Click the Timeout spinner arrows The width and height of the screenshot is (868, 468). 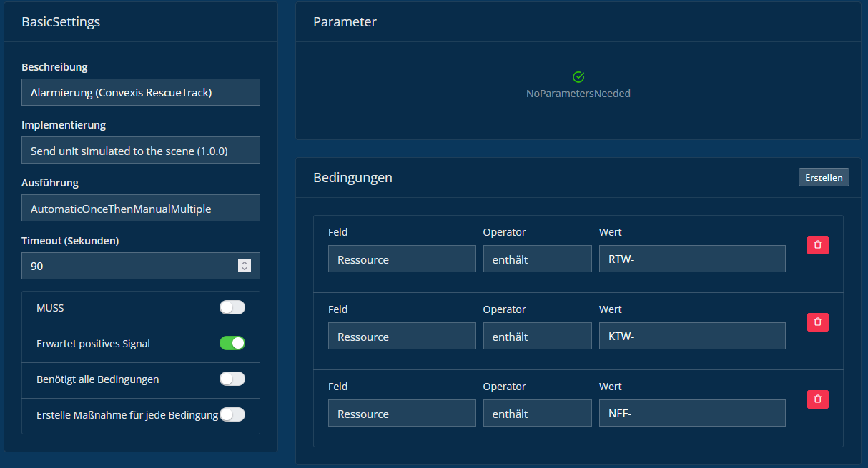[245, 266]
